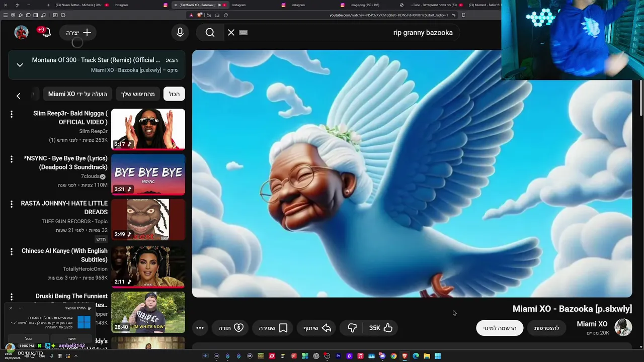Open Microsoft Edge from the taskbar

pos(416,356)
